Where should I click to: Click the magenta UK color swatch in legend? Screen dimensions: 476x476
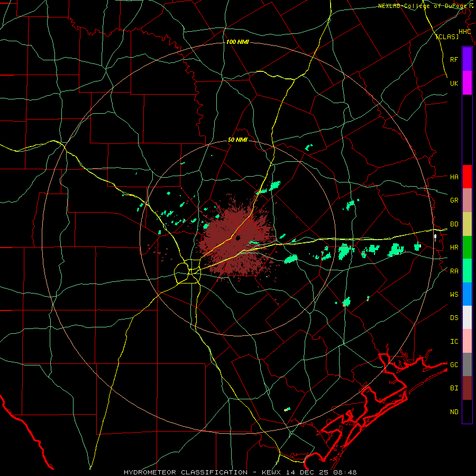pos(467,83)
